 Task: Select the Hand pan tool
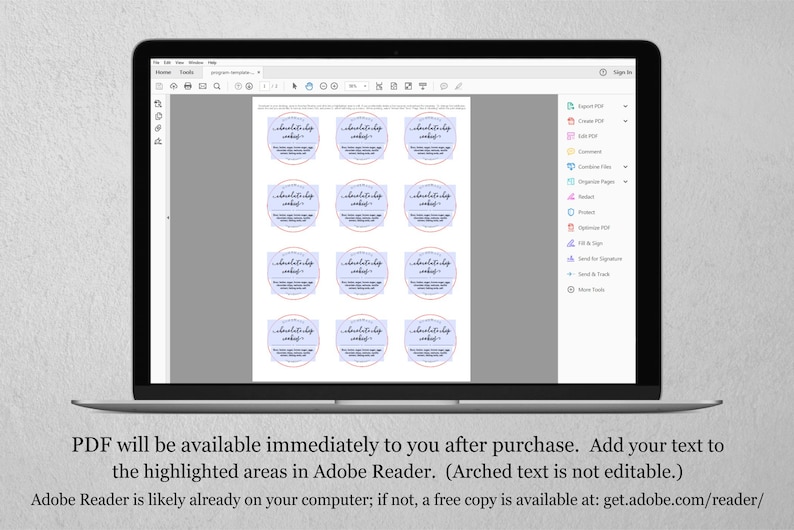point(309,86)
